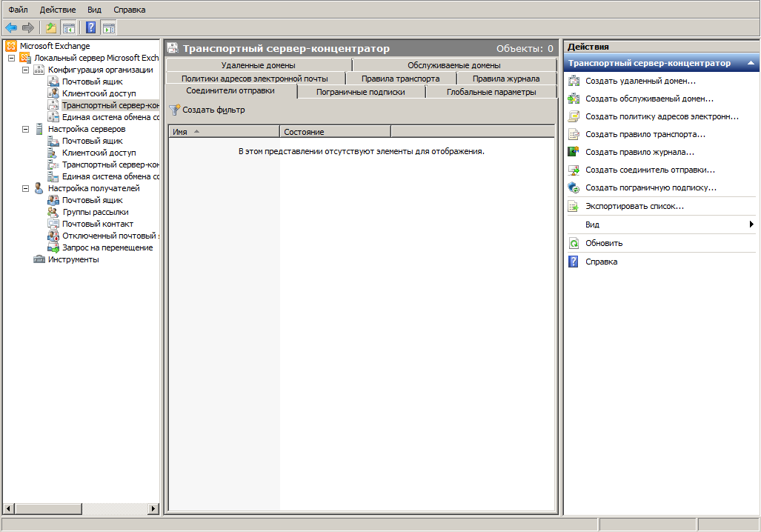Click the Создать соединитель отправки action link

pyautogui.click(x=651, y=170)
